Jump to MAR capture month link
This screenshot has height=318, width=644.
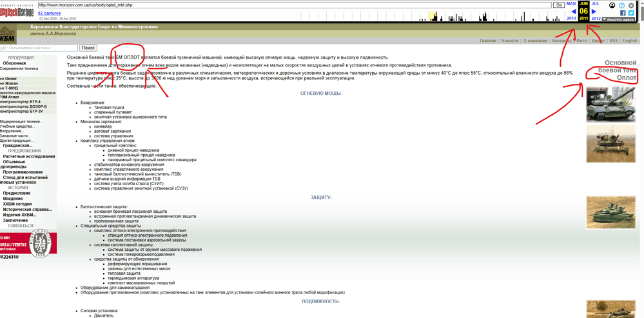tap(571, 3)
